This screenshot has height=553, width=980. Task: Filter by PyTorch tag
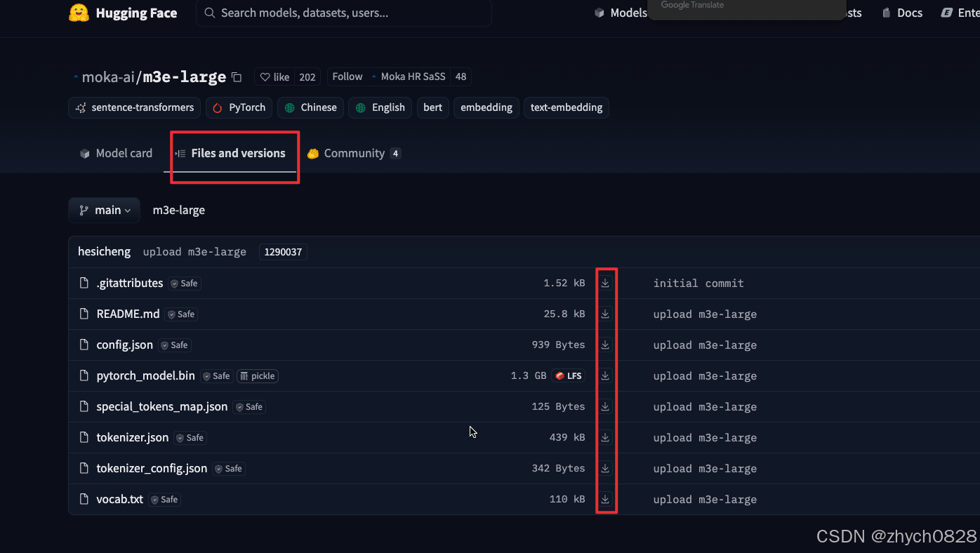[239, 107]
